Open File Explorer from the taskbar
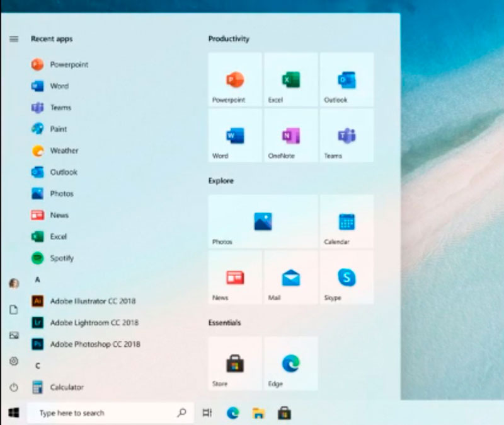 coord(258,413)
